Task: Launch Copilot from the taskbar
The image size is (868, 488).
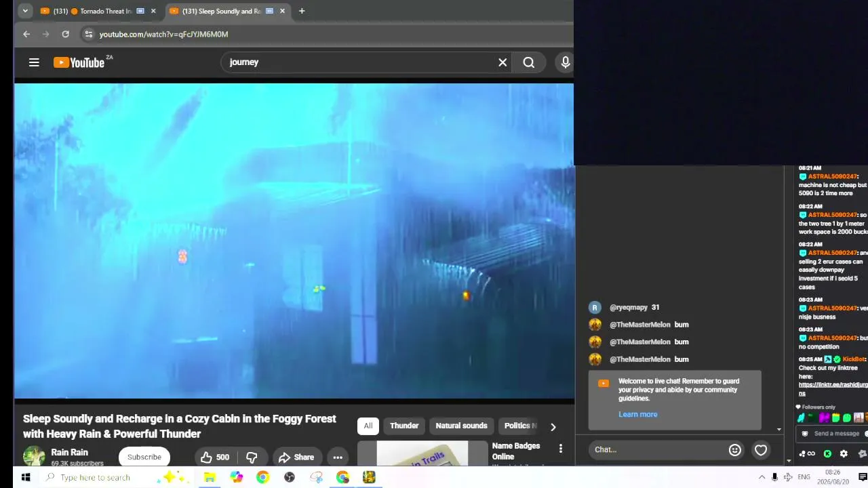Action: pos(236,477)
